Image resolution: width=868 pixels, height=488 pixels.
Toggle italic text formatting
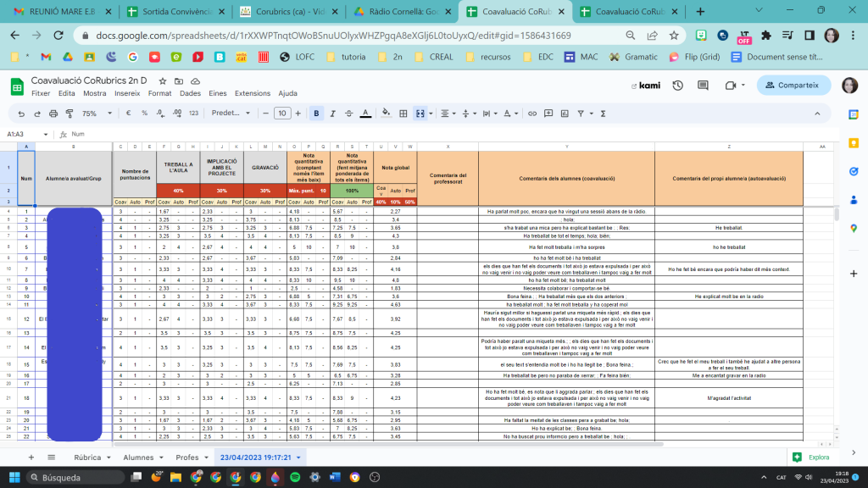click(x=332, y=113)
